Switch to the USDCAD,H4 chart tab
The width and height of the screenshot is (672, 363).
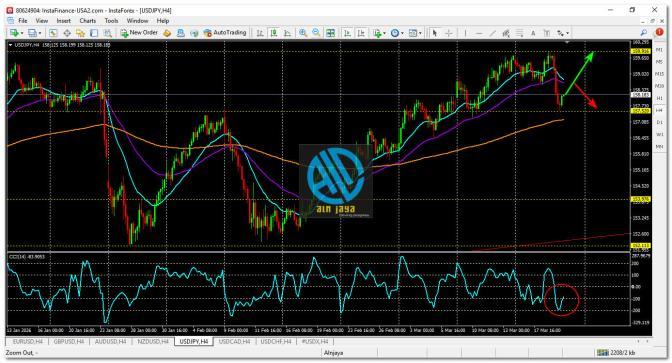tap(234, 342)
